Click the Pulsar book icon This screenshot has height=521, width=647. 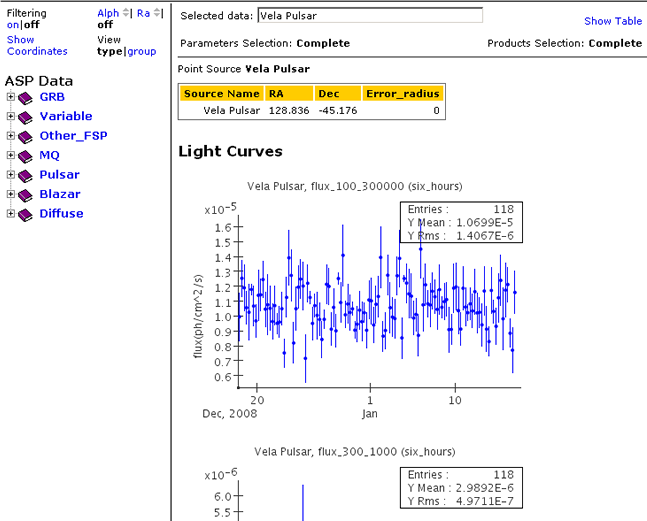click(25, 176)
